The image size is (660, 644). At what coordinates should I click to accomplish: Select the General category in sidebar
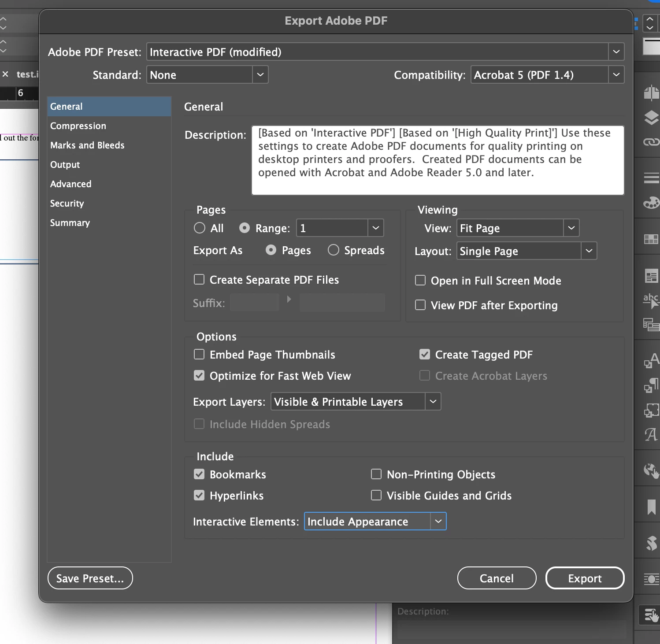[x=109, y=106]
